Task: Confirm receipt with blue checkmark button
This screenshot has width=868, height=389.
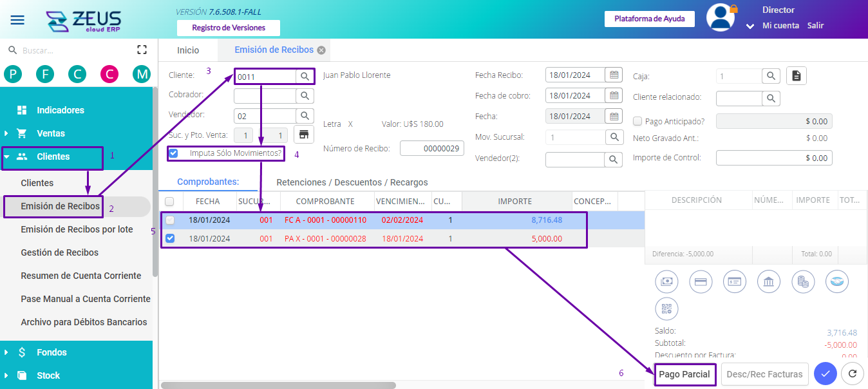Action: coord(825,374)
